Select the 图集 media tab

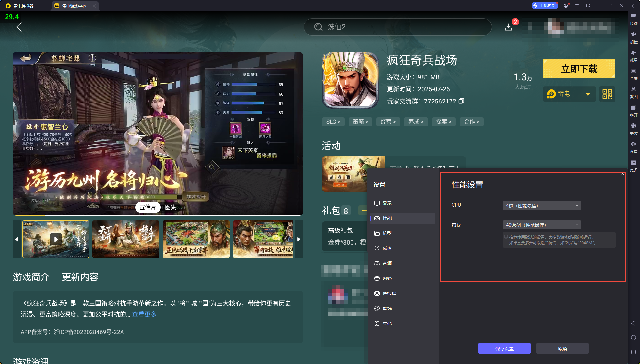tap(171, 207)
